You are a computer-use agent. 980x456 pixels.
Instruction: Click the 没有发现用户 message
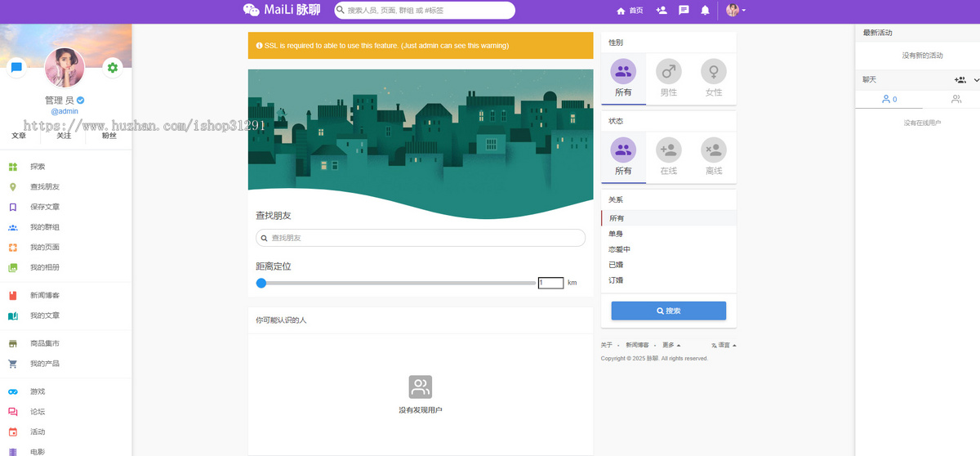click(420, 409)
